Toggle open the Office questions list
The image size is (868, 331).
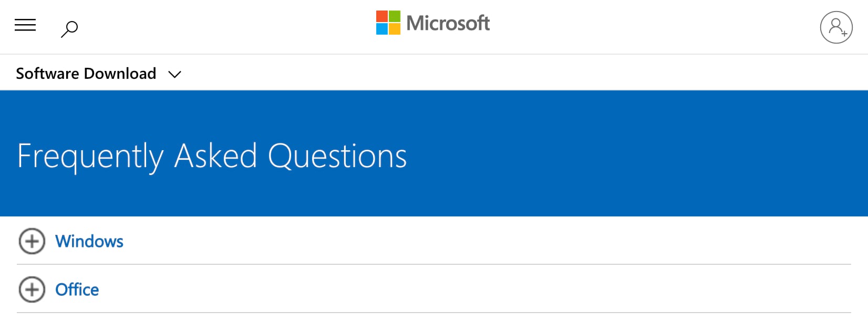[77, 289]
